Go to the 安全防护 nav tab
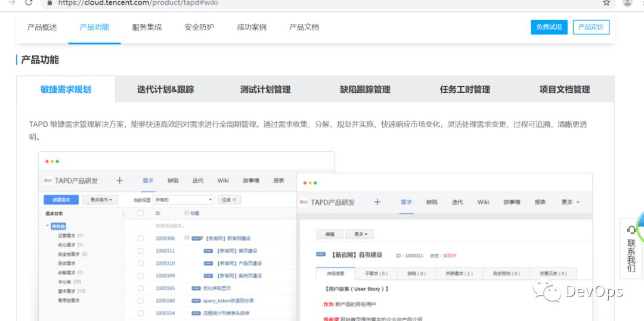Image resolution: width=644 pixels, height=321 pixels. coord(199,27)
